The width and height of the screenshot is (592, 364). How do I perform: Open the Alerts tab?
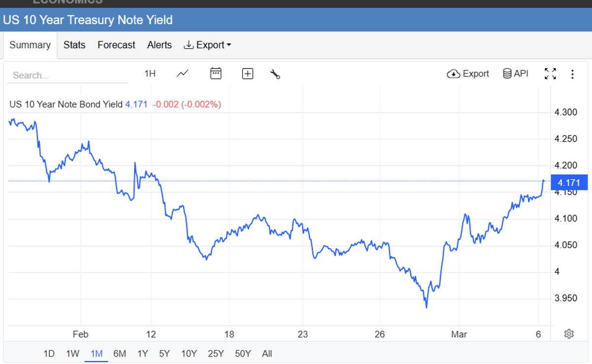pyautogui.click(x=159, y=45)
